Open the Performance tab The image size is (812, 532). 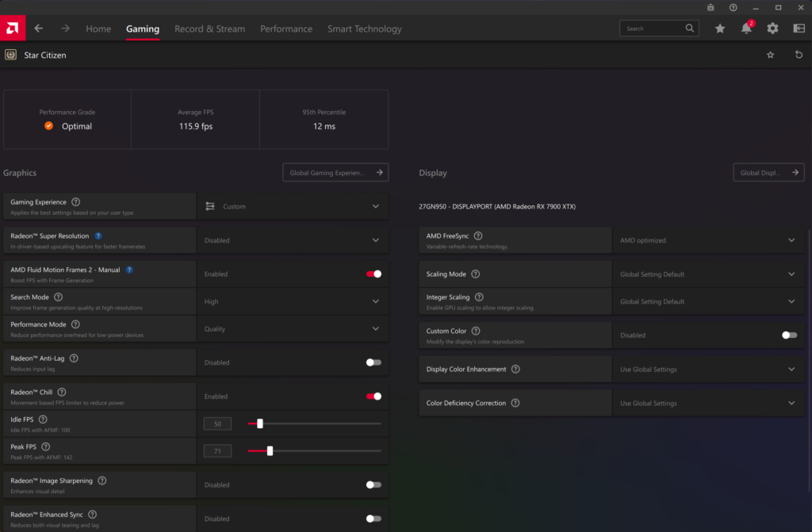[x=286, y=29]
